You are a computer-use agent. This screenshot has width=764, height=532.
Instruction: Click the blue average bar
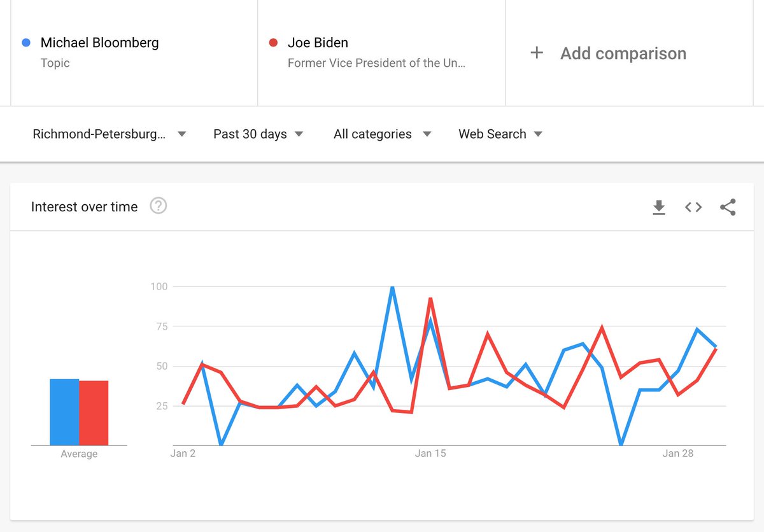coord(64,412)
